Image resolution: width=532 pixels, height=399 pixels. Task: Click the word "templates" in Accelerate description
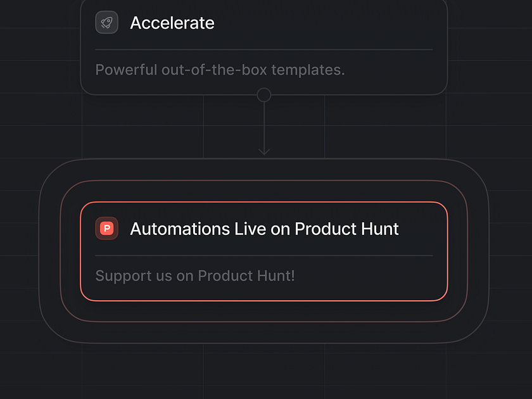[308, 70]
